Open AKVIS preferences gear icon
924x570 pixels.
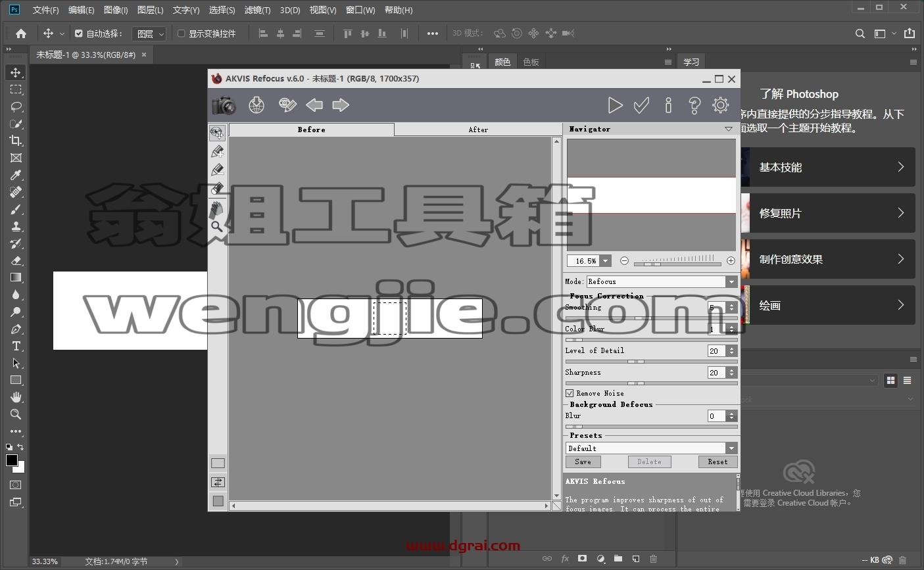click(x=721, y=105)
